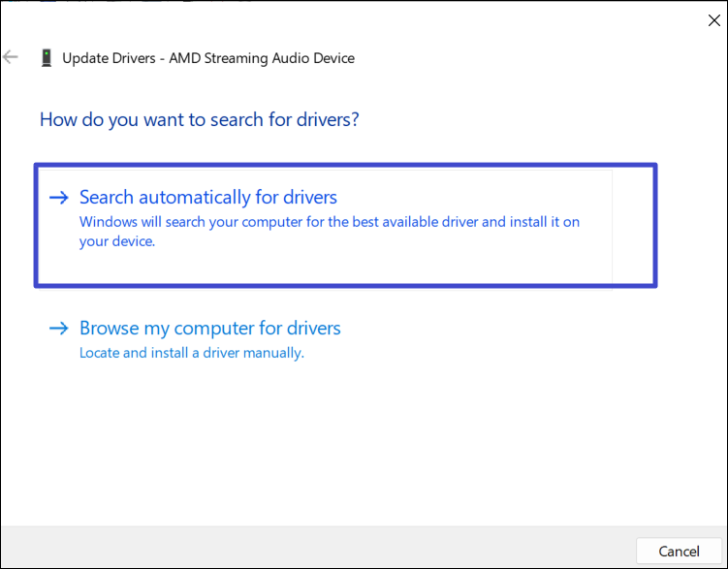This screenshot has height=569, width=728.
Task: Click 'Windows will search your computer' description text
Action: click(329, 222)
